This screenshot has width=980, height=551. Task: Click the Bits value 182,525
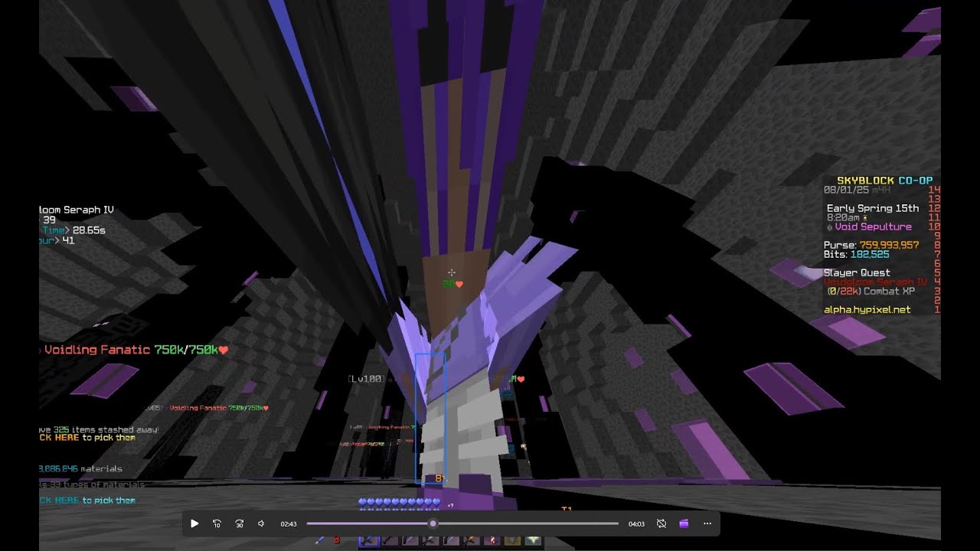point(870,254)
